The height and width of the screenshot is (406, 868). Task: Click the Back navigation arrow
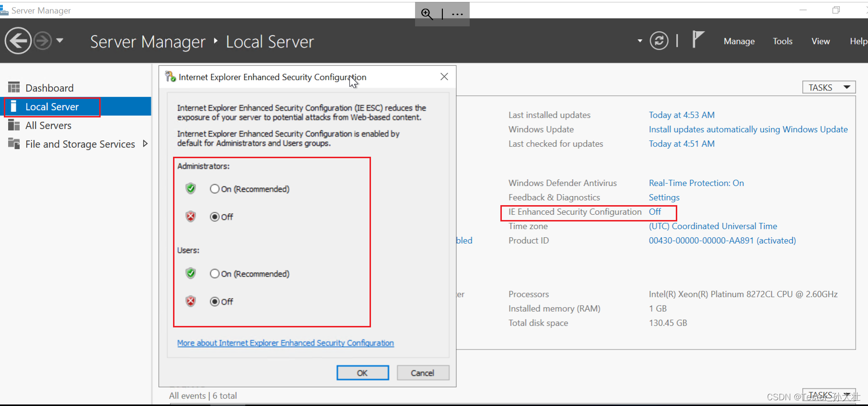[18, 41]
